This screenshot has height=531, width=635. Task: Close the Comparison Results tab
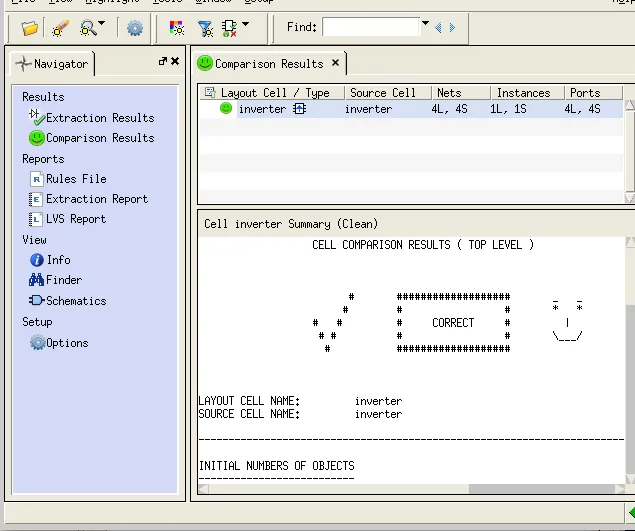click(x=336, y=63)
